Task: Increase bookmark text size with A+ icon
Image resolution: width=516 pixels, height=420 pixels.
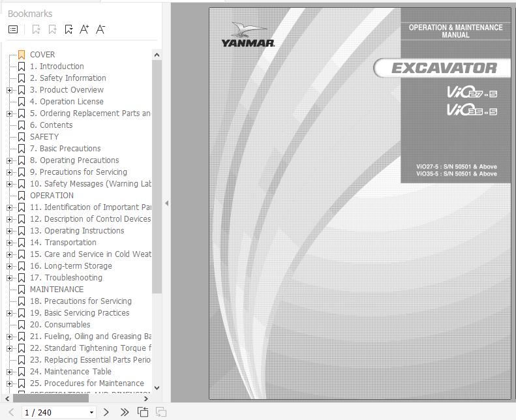Action: 84,29
